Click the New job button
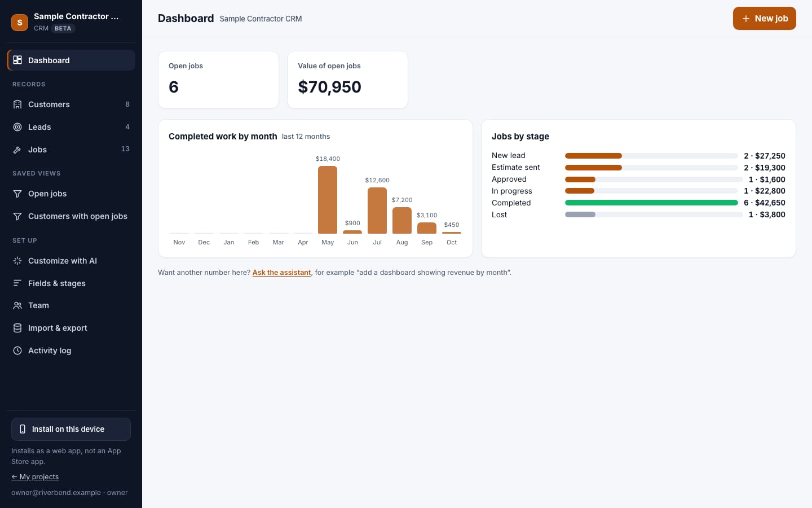This screenshot has height=508, width=812. (765, 19)
